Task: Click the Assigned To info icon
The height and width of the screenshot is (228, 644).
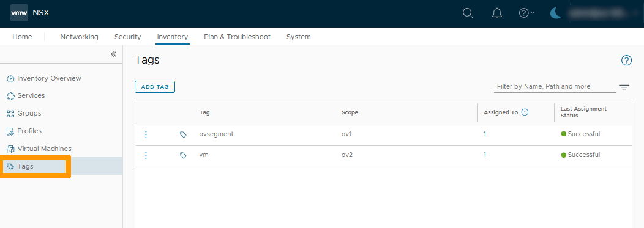Action: [525, 112]
